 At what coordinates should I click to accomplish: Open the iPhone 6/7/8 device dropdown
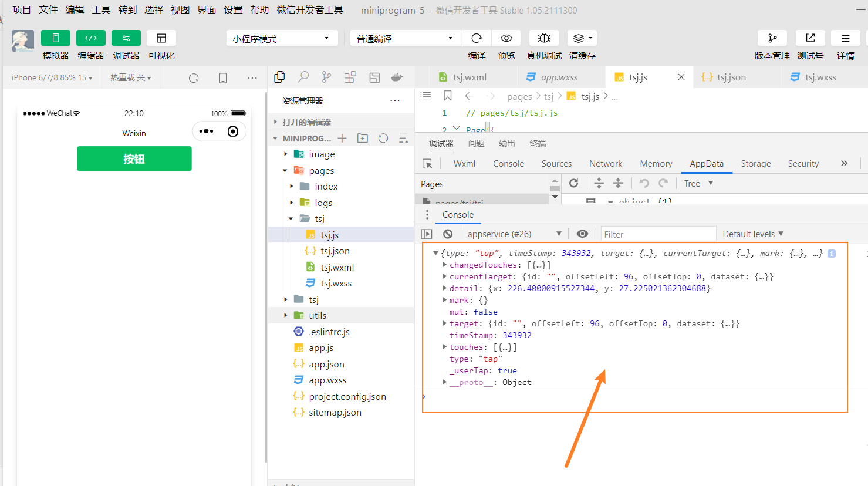point(52,77)
